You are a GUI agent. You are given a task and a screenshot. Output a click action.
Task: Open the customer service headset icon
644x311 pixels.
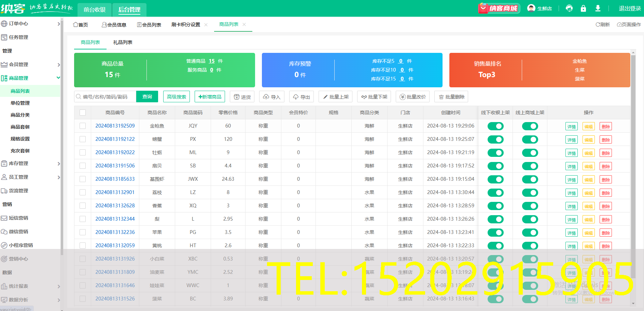(x=569, y=8)
